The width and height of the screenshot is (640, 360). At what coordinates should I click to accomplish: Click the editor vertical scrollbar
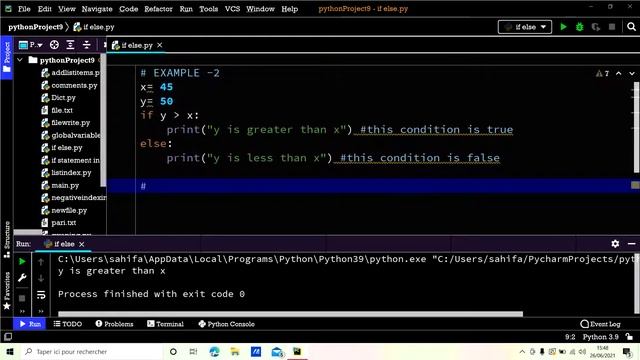tap(636, 127)
